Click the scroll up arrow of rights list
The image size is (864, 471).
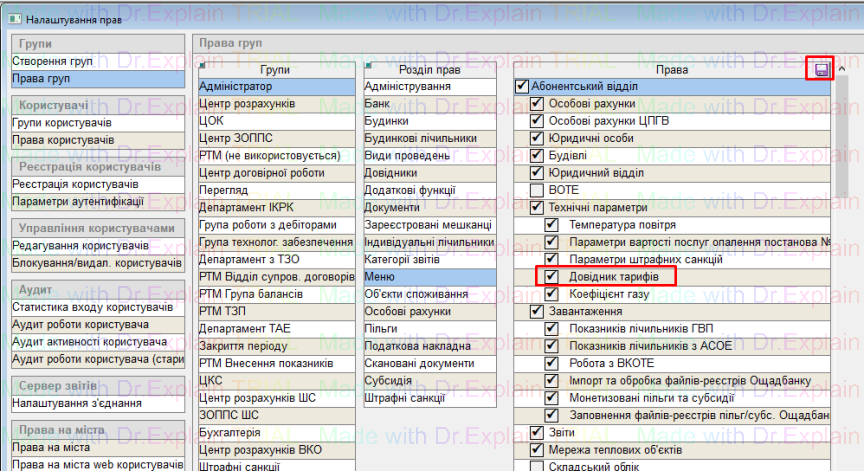point(843,70)
